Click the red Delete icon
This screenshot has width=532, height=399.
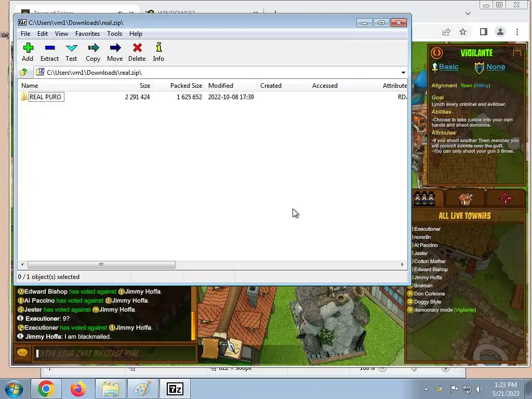[x=137, y=52]
